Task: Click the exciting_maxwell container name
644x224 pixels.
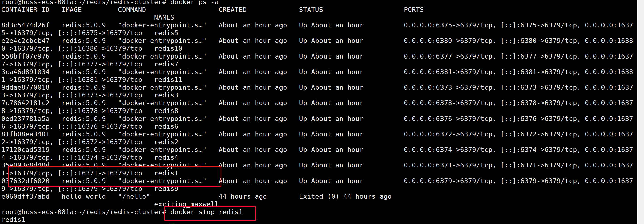Action: click(186, 204)
